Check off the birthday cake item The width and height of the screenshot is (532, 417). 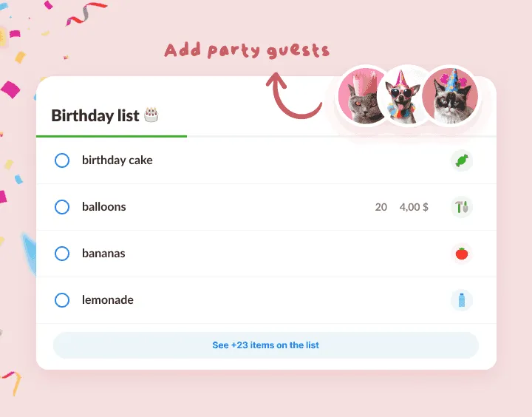point(62,160)
